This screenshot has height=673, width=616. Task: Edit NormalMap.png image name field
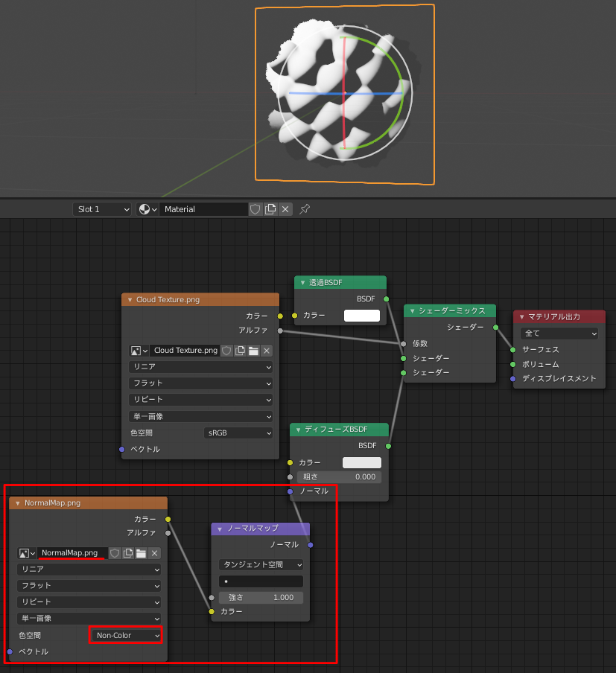72,553
